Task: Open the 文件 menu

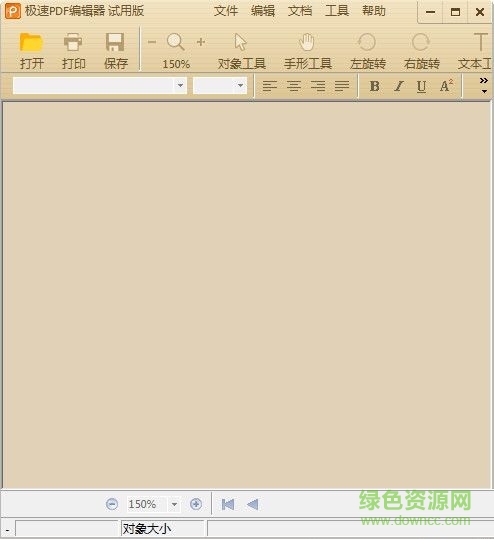Action: click(226, 11)
